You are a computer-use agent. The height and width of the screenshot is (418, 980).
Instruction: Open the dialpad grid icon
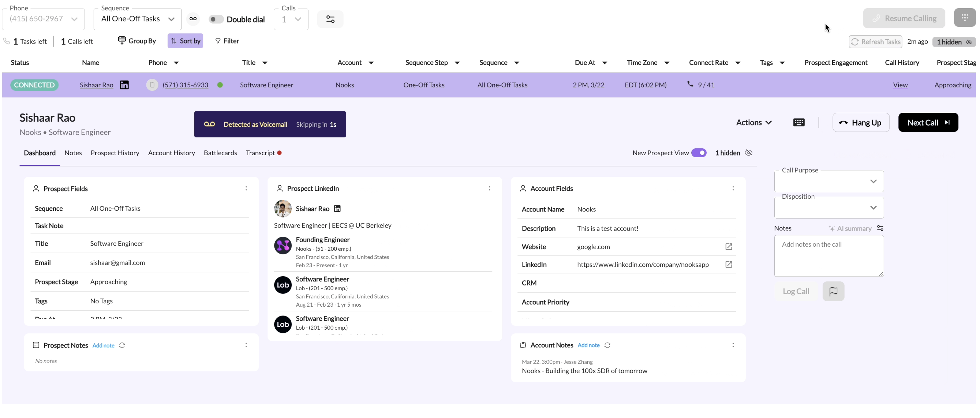(x=965, y=17)
